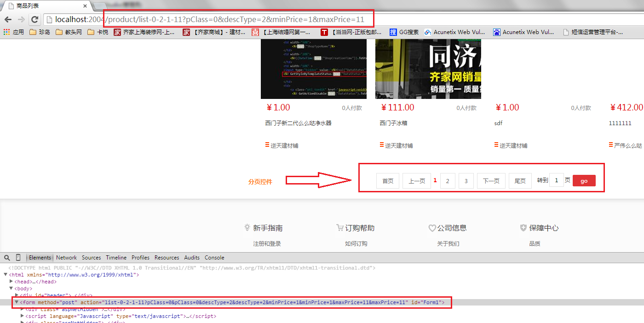Open the 西门子冰箱 product thumbnail image
Screen dimensions: 644x323
coord(428,69)
